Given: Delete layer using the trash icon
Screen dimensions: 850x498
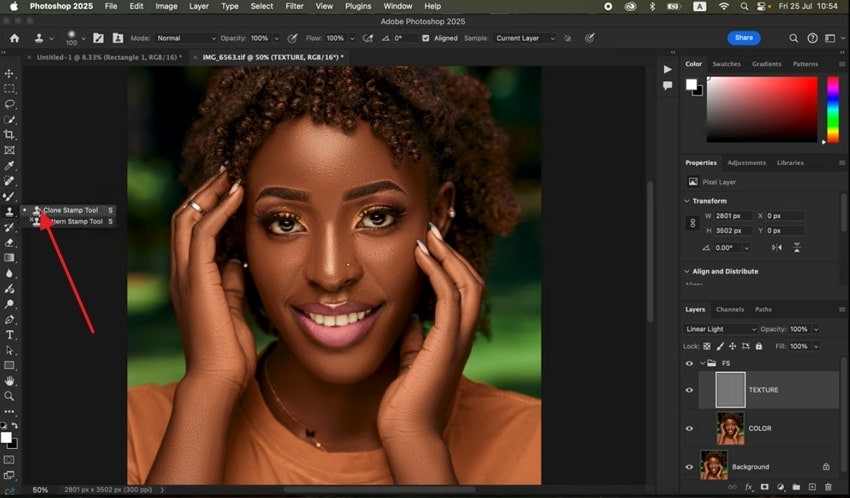Looking at the screenshot, I should (828, 487).
